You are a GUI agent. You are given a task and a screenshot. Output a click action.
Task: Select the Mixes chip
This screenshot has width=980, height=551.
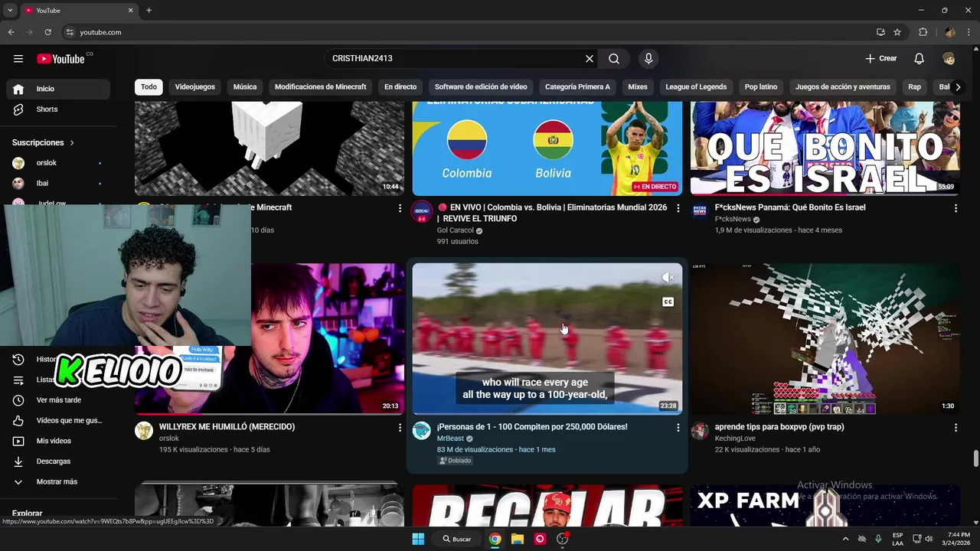[638, 87]
